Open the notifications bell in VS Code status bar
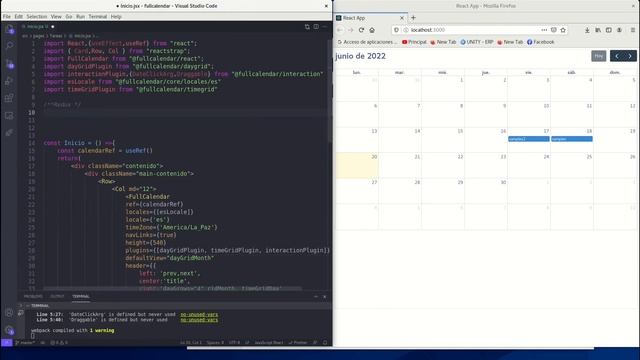640x360 pixels. [325, 343]
